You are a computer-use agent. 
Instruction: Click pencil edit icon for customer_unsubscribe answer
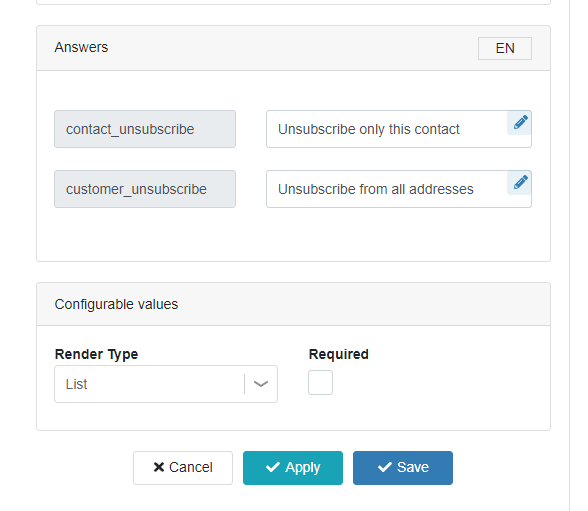coord(520,183)
